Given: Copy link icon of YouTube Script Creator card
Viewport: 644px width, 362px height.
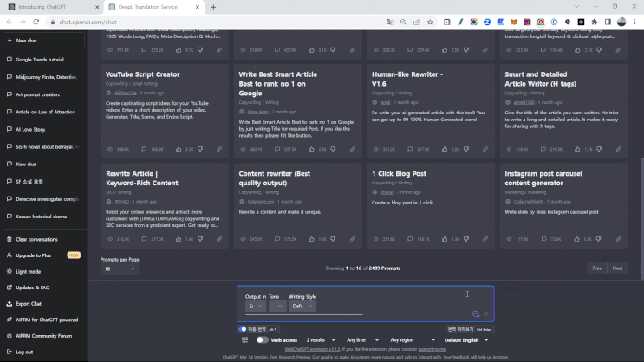Looking at the screenshot, I should coord(219,149).
